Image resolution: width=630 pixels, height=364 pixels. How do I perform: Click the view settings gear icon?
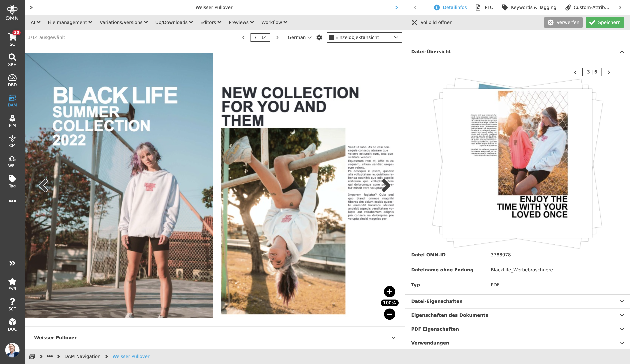coord(319,37)
